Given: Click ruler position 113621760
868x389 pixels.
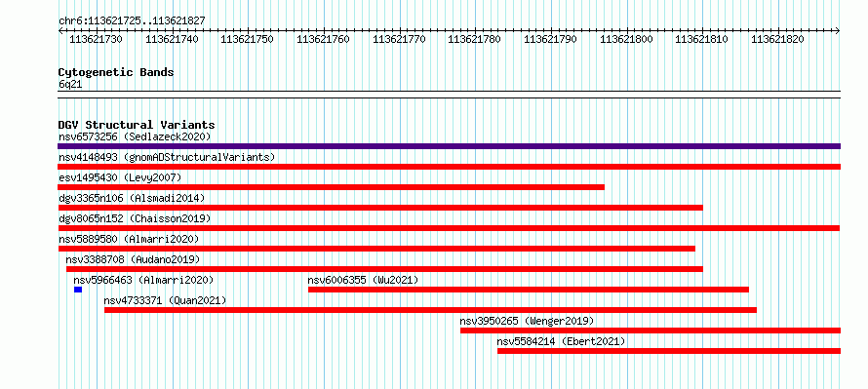Looking at the screenshot, I should [323, 39].
